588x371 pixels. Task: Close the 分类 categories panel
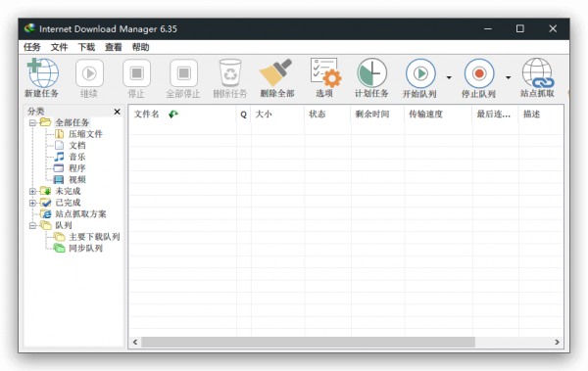[x=117, y=112]
